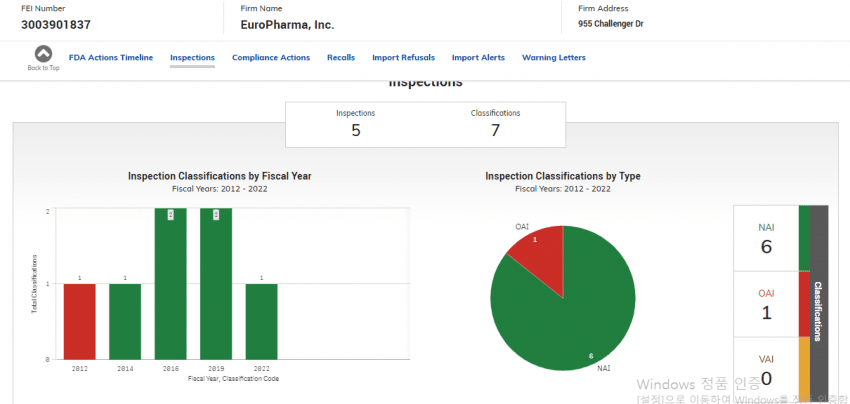Click the Fiscal Year, Classification Code label
Viewport: 850px width, 404px height.
click(233, 379)
